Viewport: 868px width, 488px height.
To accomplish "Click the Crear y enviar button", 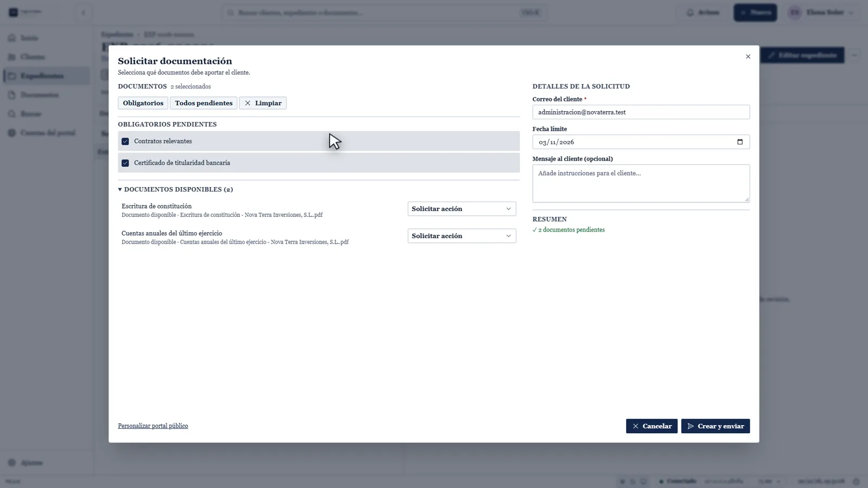I will click(x=716, y=426).
